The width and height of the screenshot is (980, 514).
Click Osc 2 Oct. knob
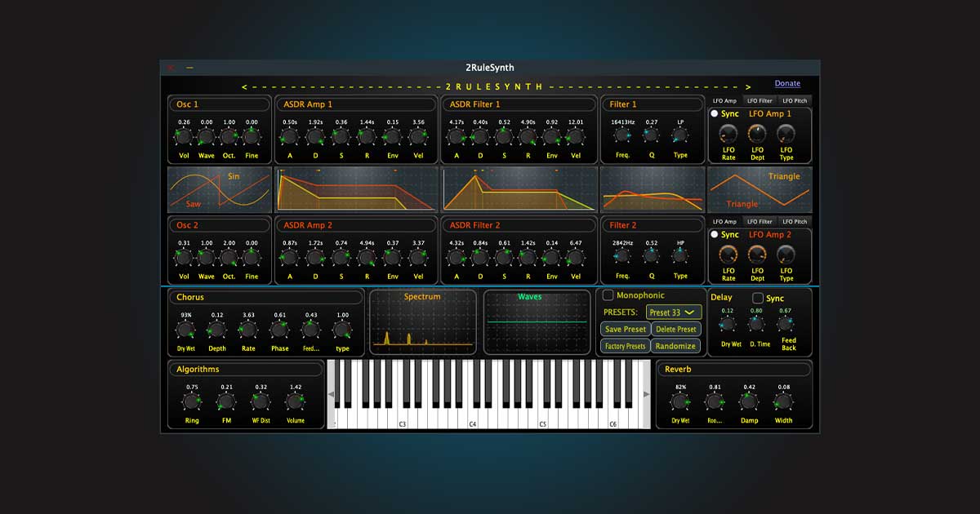229,257
